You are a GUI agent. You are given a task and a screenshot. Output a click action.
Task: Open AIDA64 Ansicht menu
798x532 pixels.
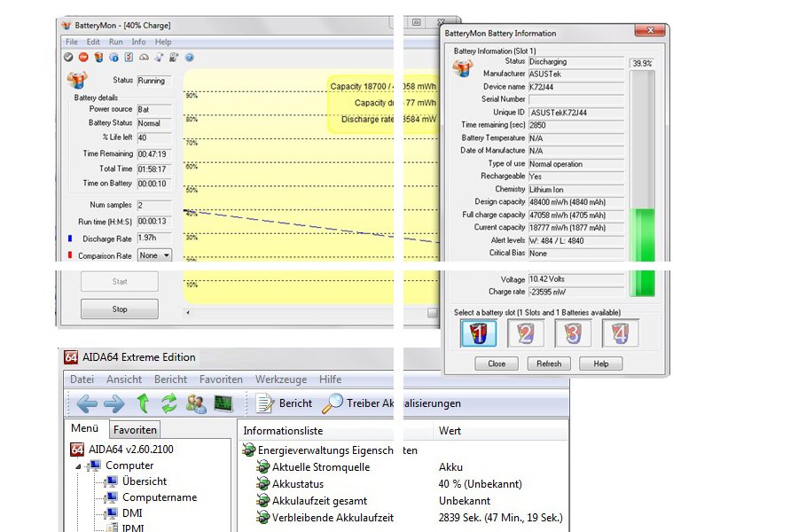(x=124, y=379)
